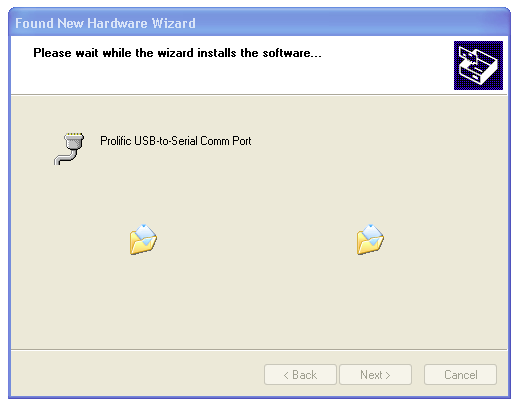Click the disabled Back button
The width and height of the screenshot is (523, 404).
click(x=300, y=375)
